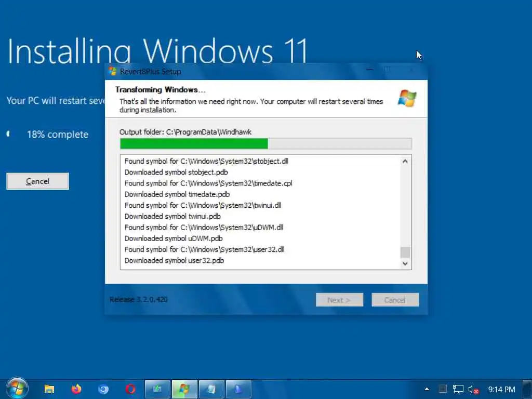Click the Revert8Plus Setup window title
The image size is (532, 399).
tap(151, 72)
